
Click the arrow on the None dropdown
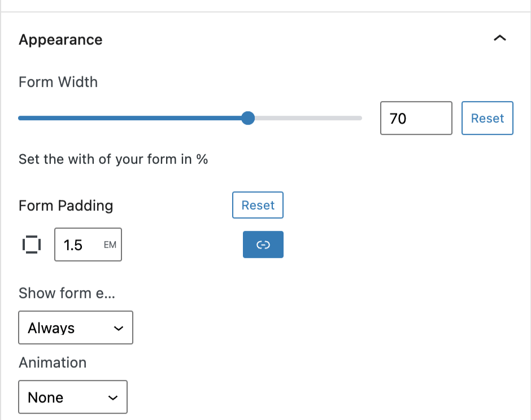coord(113,397)
